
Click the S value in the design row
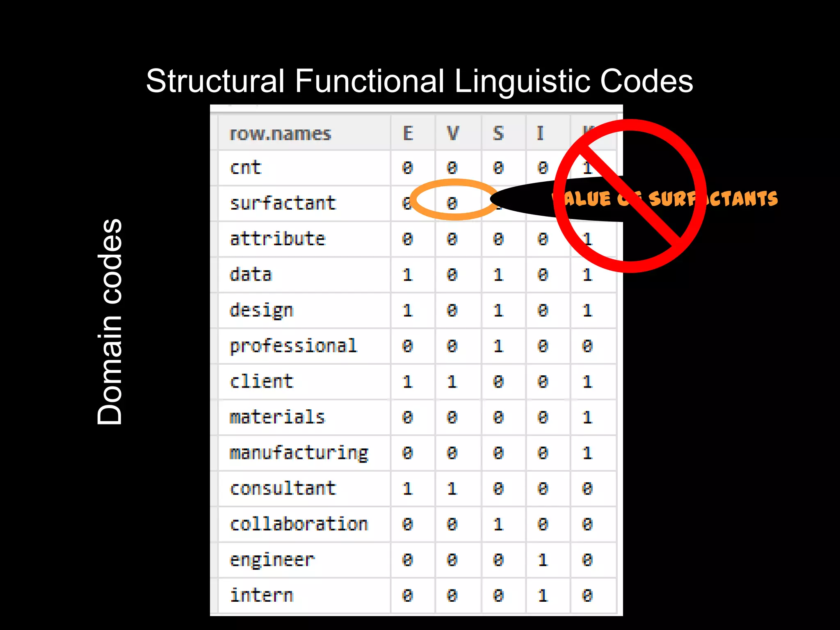coord(498,310)
